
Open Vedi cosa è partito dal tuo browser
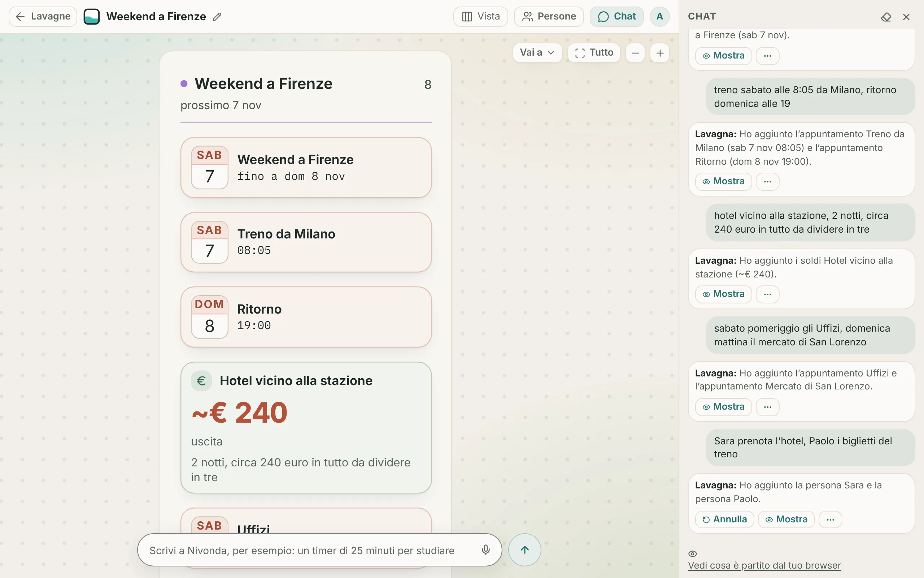click(764, 565)
